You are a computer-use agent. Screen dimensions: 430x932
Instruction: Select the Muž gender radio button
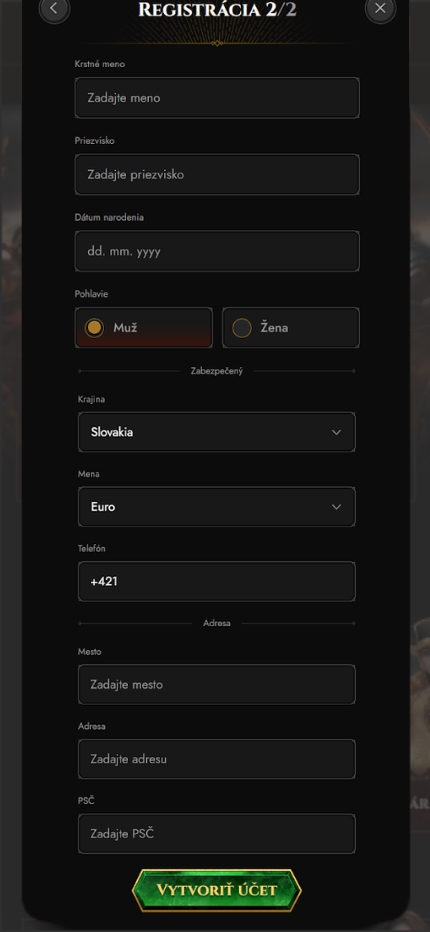tap(94, 328)
